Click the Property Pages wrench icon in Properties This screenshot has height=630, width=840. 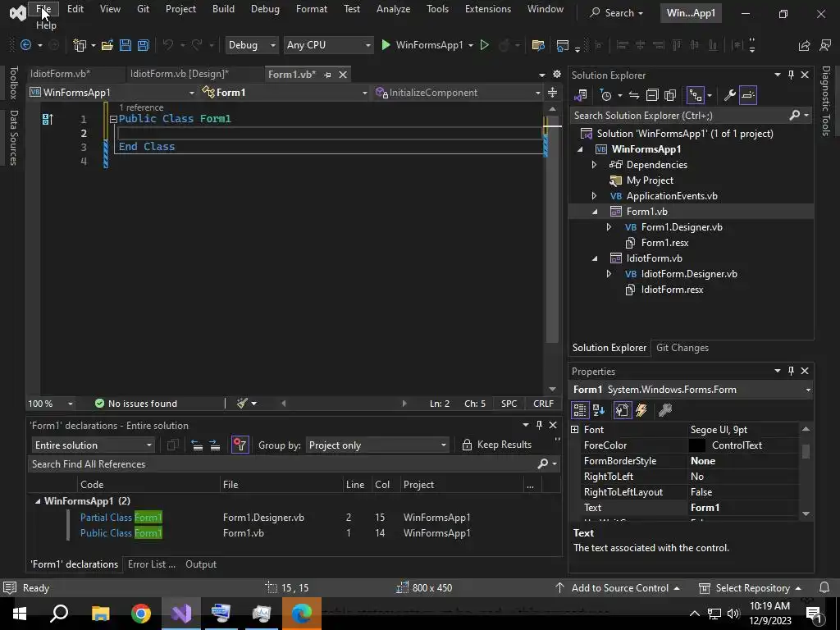pos(664,410)
